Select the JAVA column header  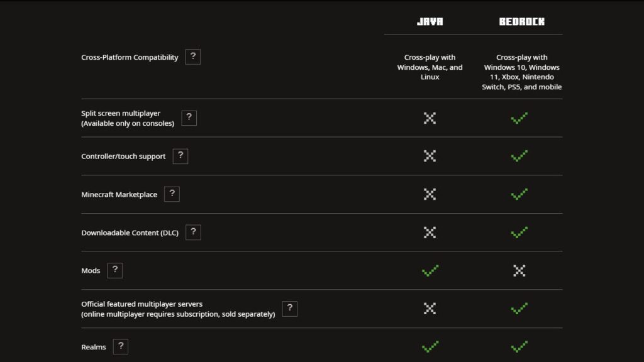430,20
